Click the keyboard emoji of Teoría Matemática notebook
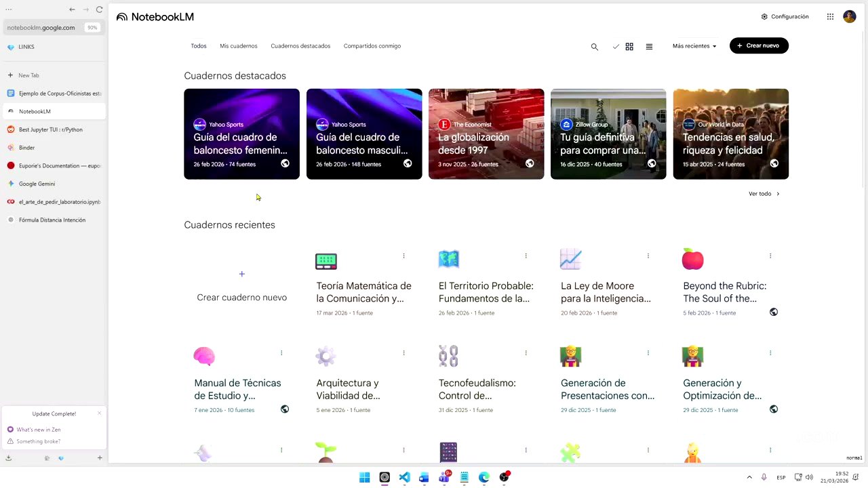This screenshot has width=868, height=488. [326, 261]
